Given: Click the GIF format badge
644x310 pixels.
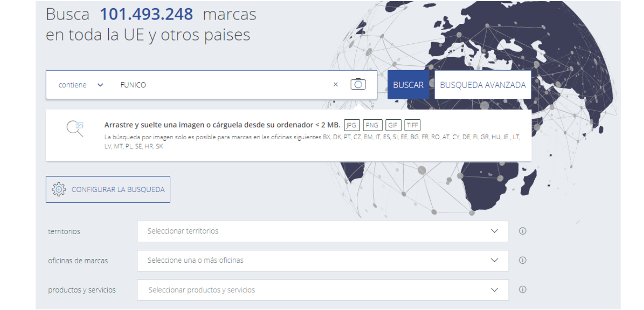Looking at the screenshot, I should (394, 125).
